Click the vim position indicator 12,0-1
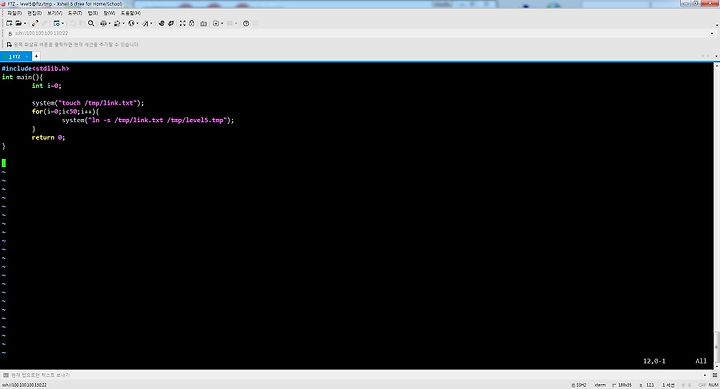This screenshot has height=389, width=720. click(x=654, y=361)
